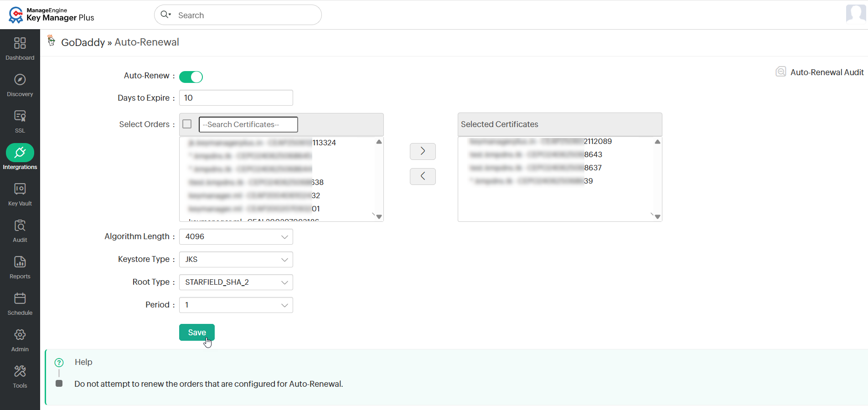Open the user profile avatar

(x=856, y=14)
